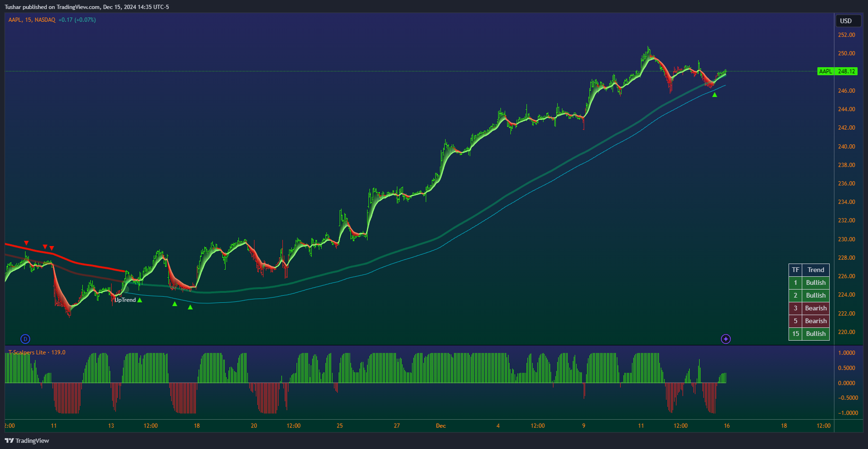Click the green UpTrend arrow signal marker
This screenshot has height=449, width=868.
140,300
